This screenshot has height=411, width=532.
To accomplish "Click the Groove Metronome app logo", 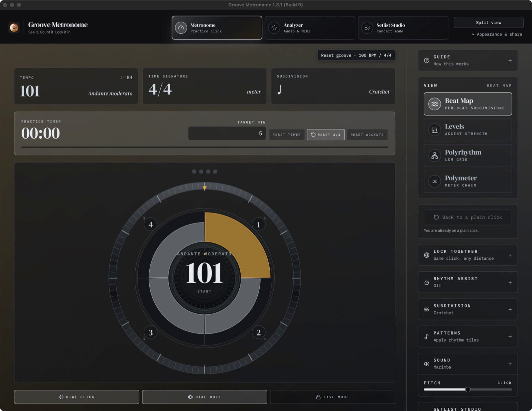I will [14, 28].
